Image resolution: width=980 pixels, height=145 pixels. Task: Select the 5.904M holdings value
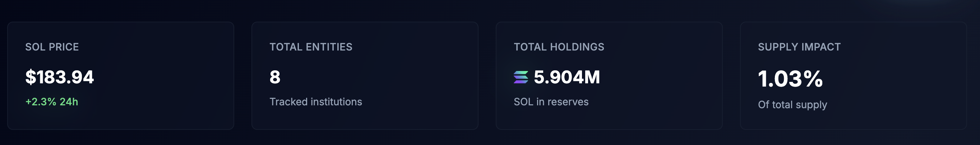(x=567, y=77)
